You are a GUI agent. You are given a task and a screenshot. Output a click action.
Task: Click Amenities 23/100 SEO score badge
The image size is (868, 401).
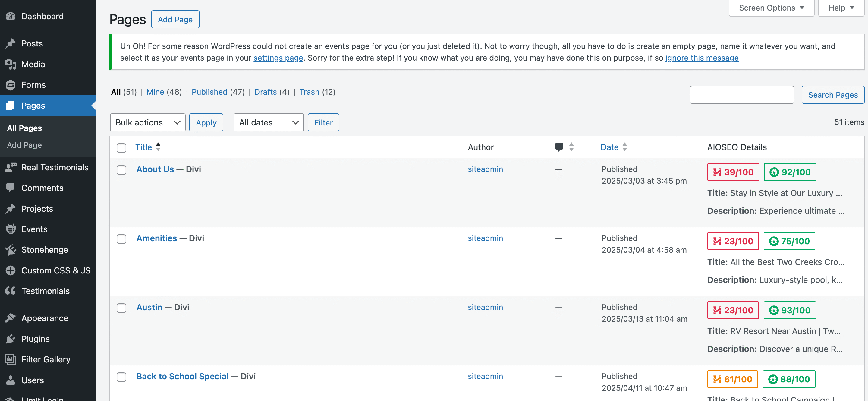click(733, 241)
